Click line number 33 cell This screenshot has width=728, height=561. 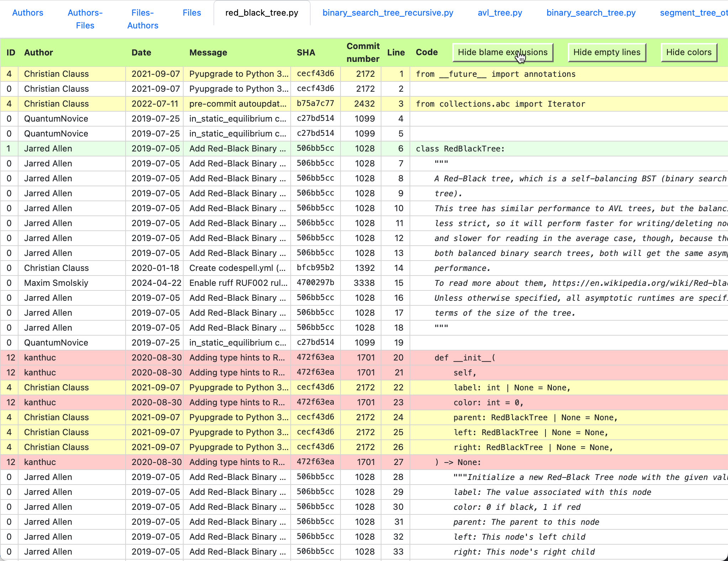(x=396, y=552)
